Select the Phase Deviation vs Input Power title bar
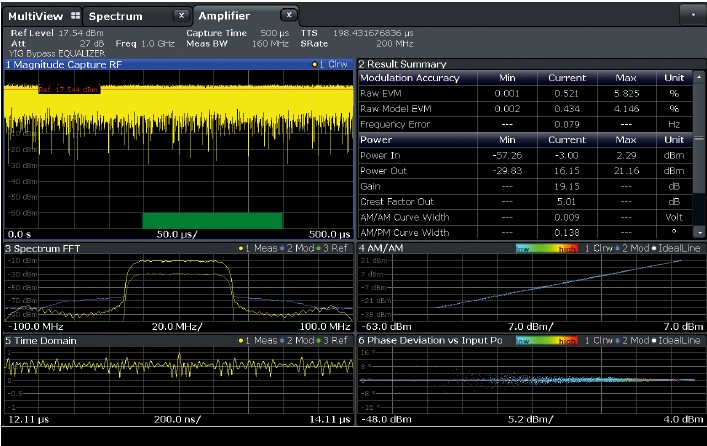Screen dimensions: 707x446 tap(430, 341)
